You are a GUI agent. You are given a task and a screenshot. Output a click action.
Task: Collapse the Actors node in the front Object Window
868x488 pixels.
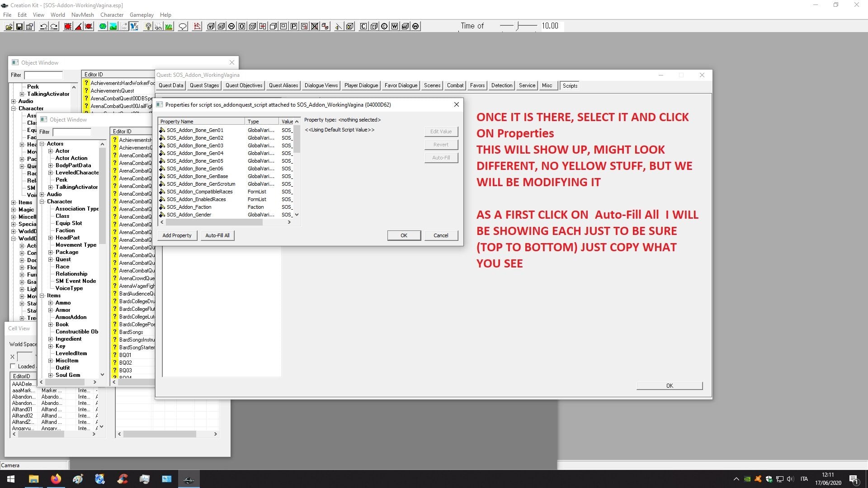[42, 144]
